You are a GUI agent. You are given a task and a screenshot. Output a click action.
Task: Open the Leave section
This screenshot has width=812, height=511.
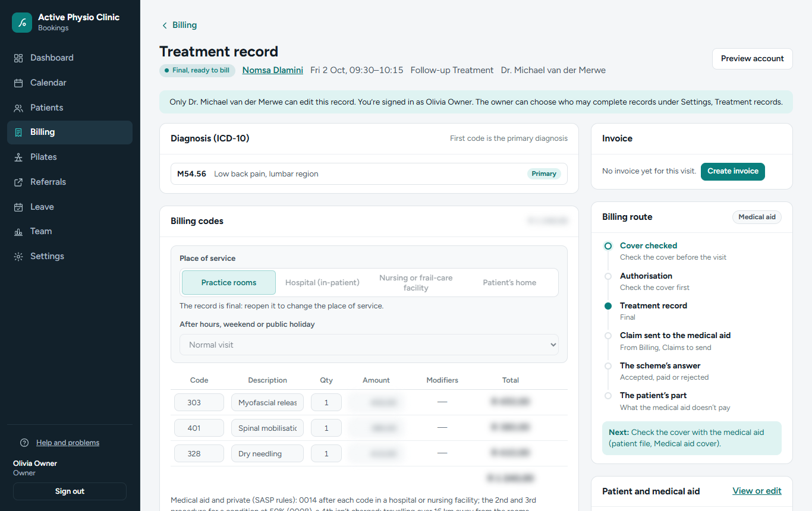click(x=70, y=207)
